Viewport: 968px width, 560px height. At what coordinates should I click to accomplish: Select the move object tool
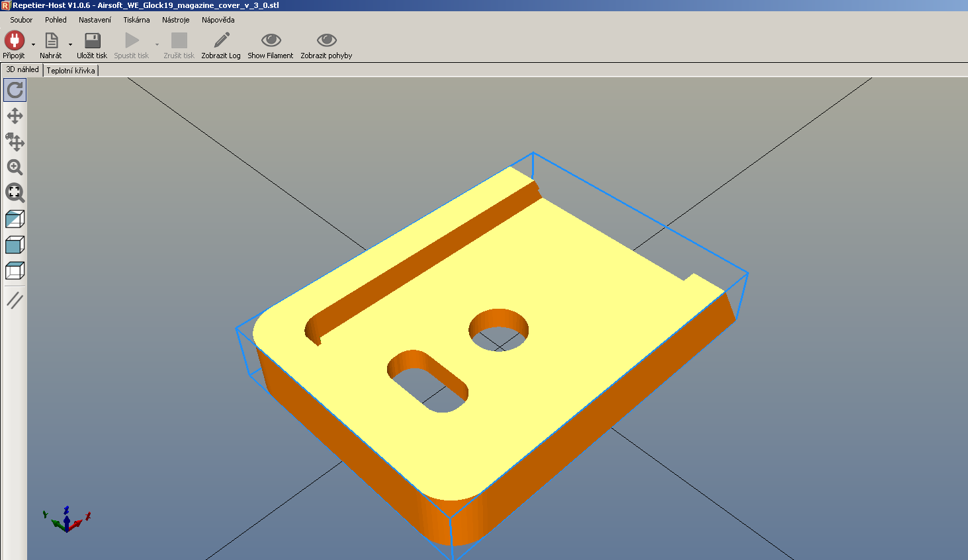pos(15,141)
